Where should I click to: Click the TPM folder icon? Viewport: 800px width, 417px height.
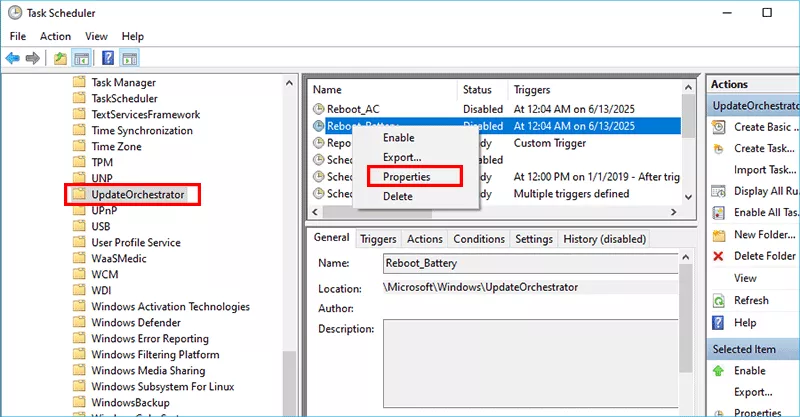pyautogui.click(x=79, y=162)
